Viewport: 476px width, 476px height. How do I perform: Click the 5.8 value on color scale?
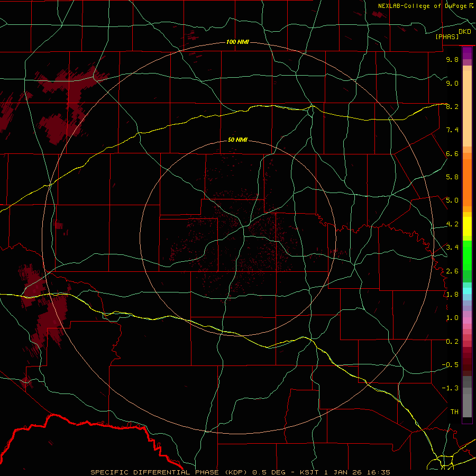point(452,177)
